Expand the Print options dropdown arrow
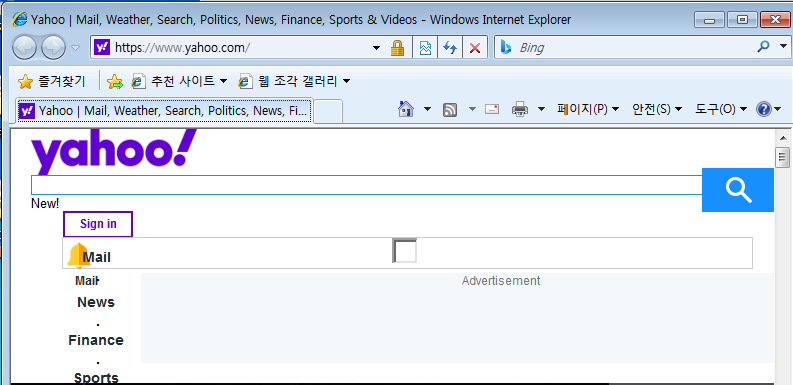This screenshot has width=793, height=385. pyautogui.click(x=541, y=109)
